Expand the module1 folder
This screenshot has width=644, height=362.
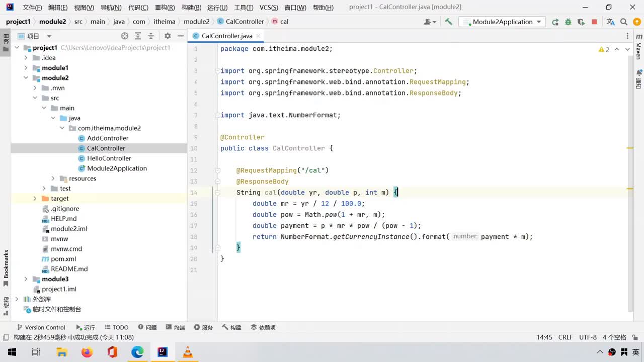(26, 68)
